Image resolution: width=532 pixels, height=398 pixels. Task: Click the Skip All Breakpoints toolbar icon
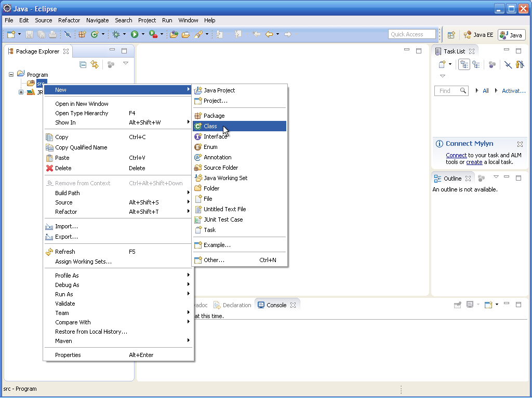(x=68, y=34)
